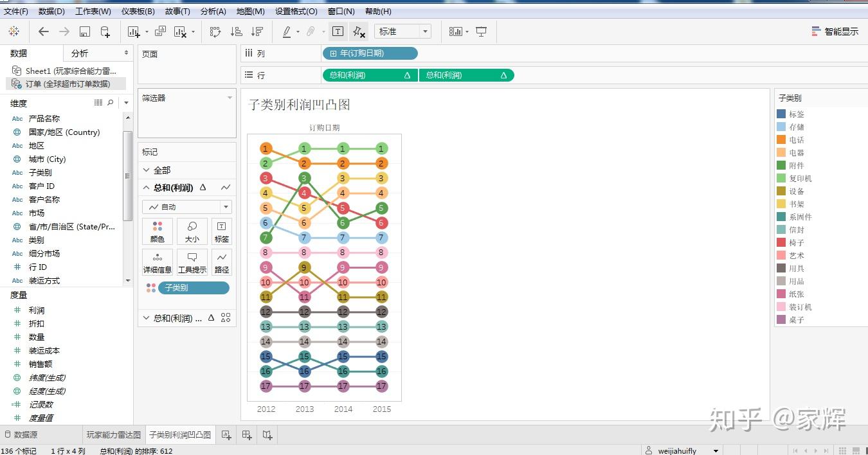Switch to the 分析 pane tab
Screen dimensions: 868x455
click(80, 53)
